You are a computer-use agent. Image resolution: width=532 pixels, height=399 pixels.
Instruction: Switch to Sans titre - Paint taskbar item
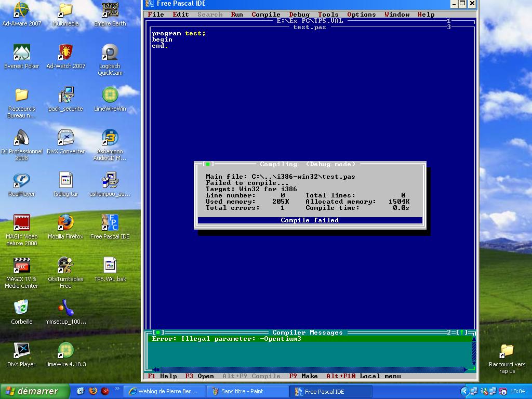[247, 391]
